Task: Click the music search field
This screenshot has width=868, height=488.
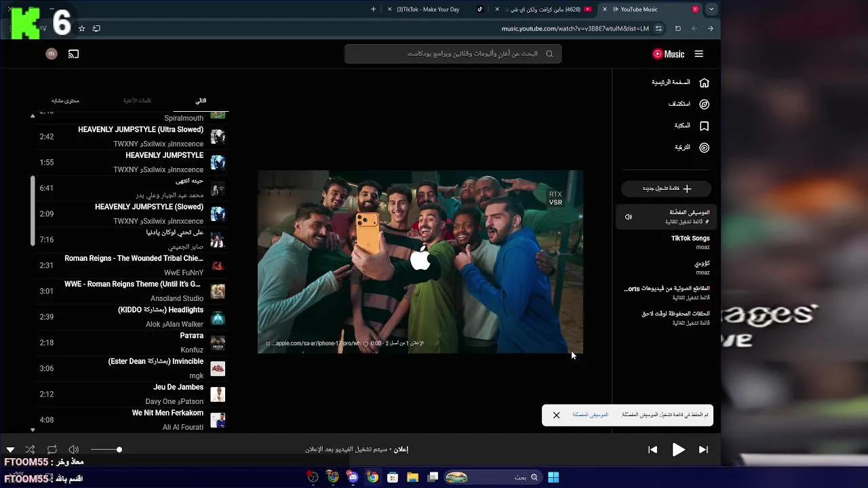Action: [453, 54]
